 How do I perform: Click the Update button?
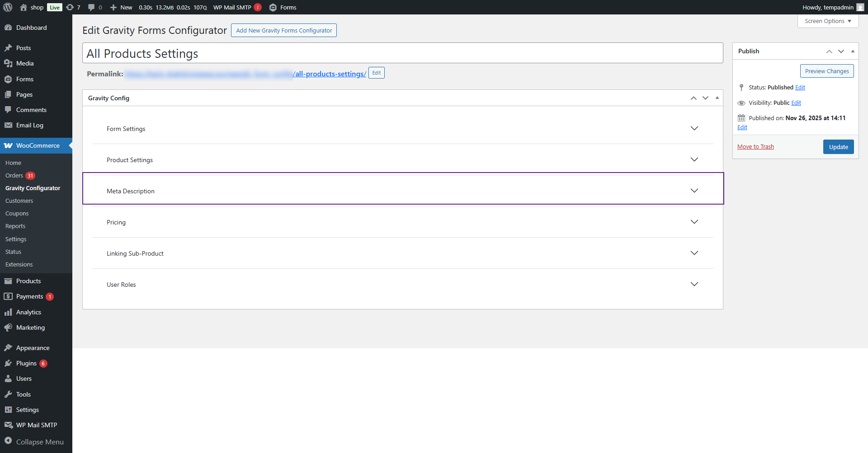pyautogui.click(x=838, y=147)
